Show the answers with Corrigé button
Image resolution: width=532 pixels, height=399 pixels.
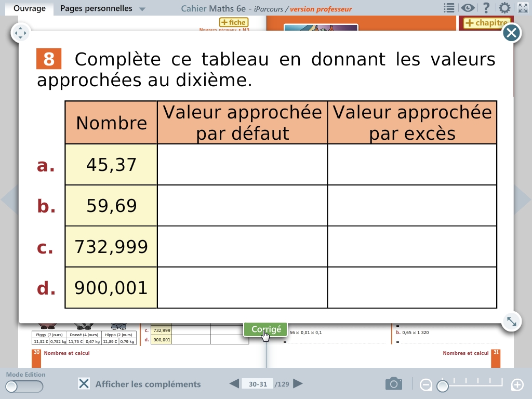point(265,329)
